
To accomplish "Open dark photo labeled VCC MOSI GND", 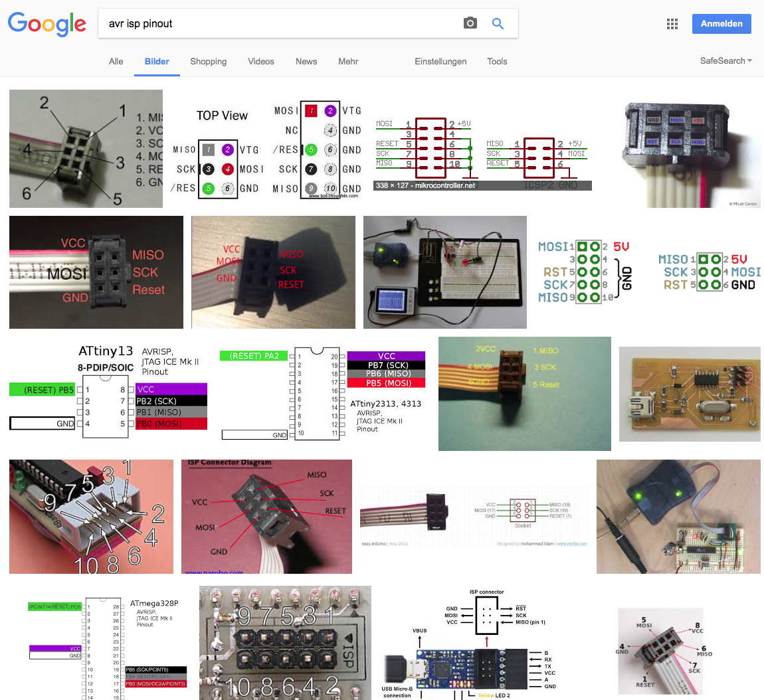I will 96,272.
